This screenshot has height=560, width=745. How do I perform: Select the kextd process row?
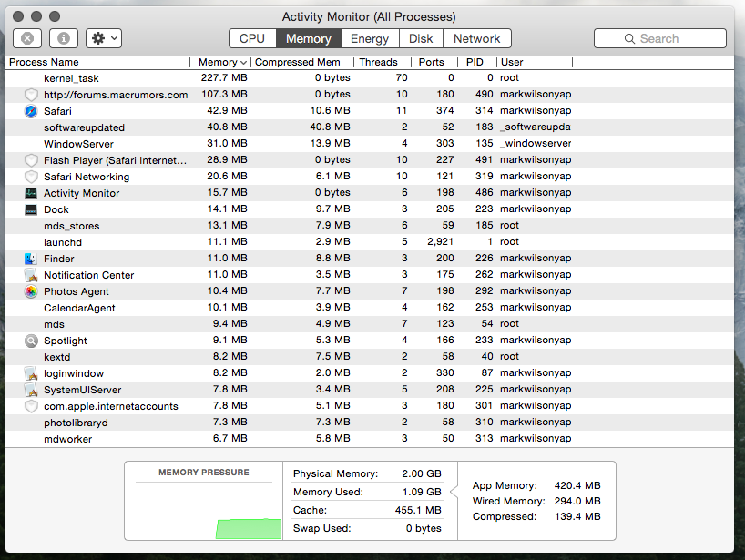[370, 357]
